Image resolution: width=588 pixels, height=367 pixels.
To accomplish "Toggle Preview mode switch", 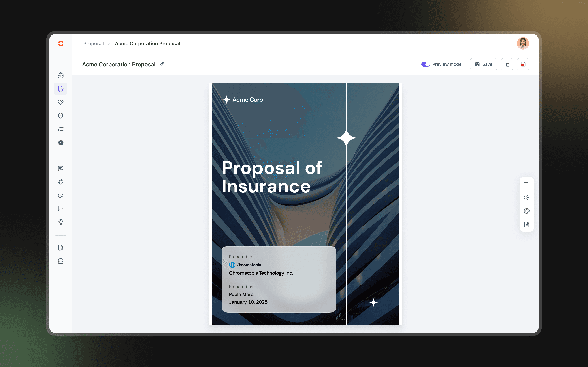I will [425, 64].
